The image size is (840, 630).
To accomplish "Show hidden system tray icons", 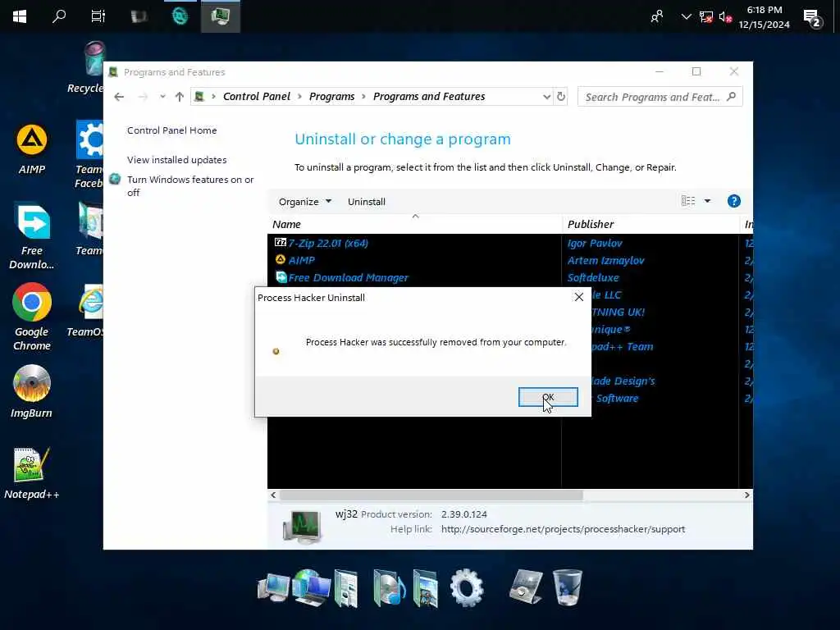I will 686,16.
